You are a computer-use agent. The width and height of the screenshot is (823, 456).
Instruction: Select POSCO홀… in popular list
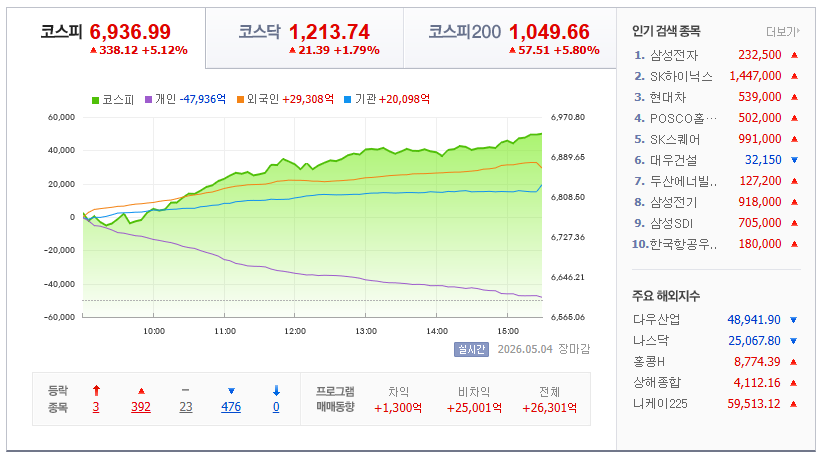[x=683, y=118]
